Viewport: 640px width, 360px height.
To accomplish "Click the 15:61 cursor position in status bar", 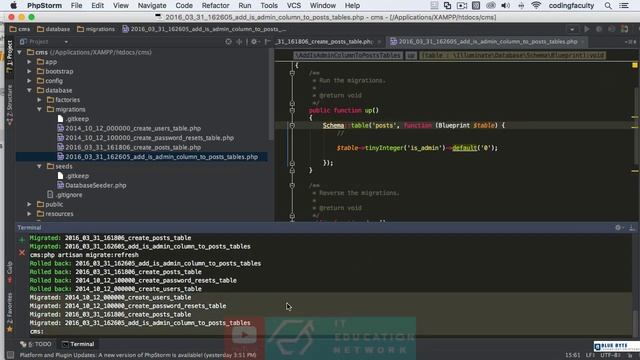I will pos(573,355).
